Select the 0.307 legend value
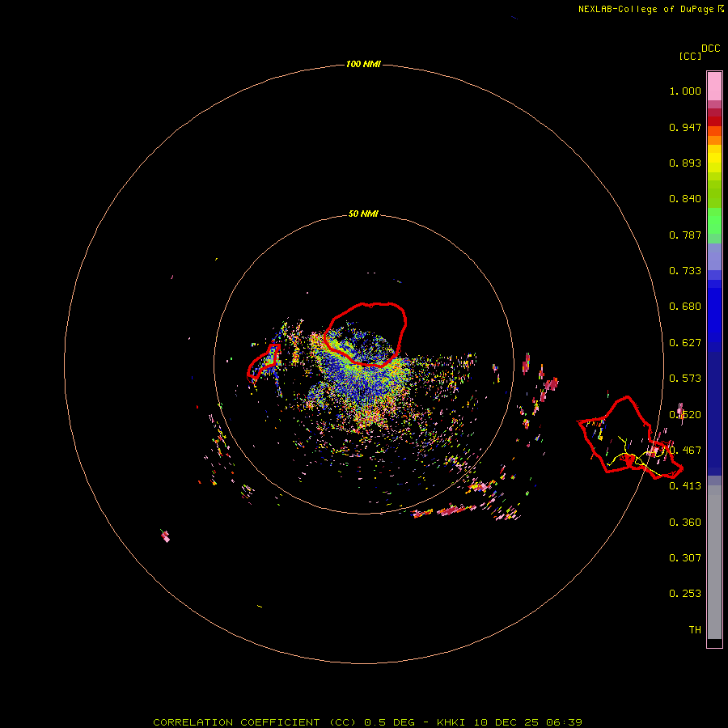 pyautogui.click(x=685, y=558)
